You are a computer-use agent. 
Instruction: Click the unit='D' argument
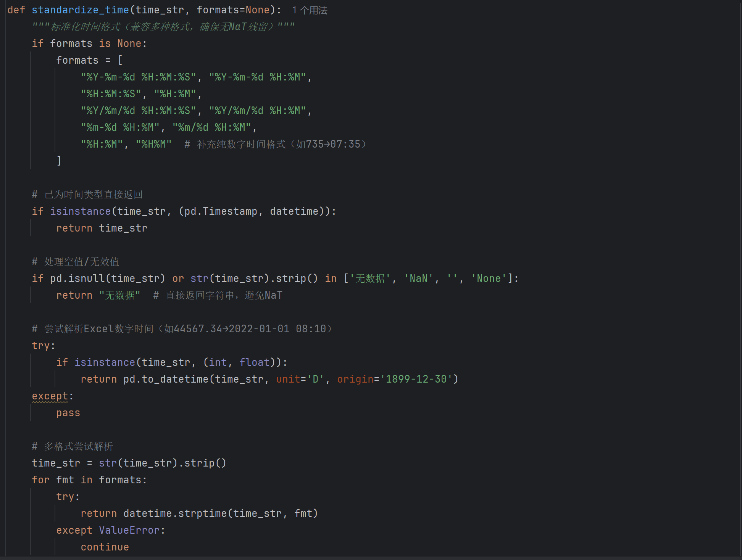[x=300, y=379]
